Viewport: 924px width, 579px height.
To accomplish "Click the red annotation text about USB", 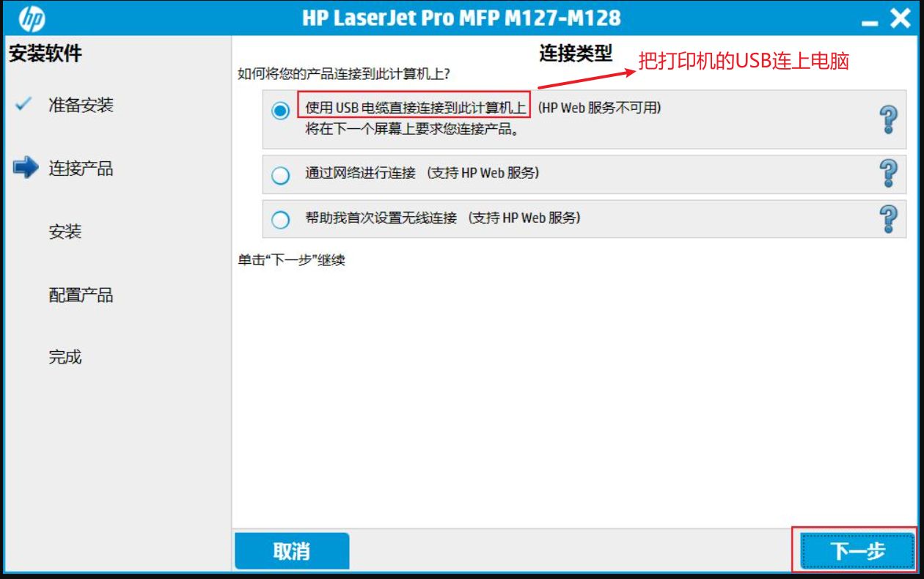I will (744, 62).
